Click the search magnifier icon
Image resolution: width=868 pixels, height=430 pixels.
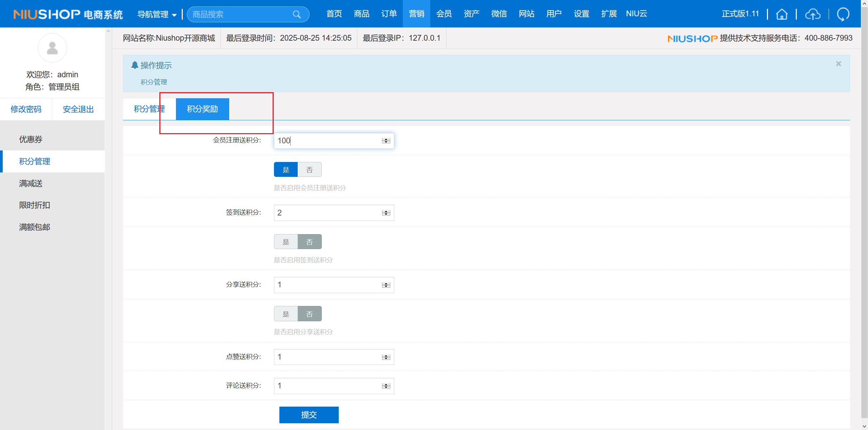297,14
